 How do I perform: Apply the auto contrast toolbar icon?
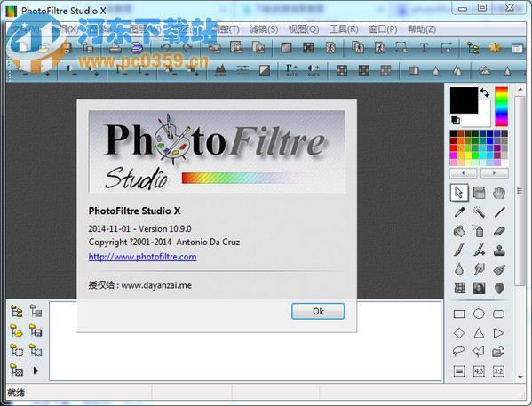[314, 70]
